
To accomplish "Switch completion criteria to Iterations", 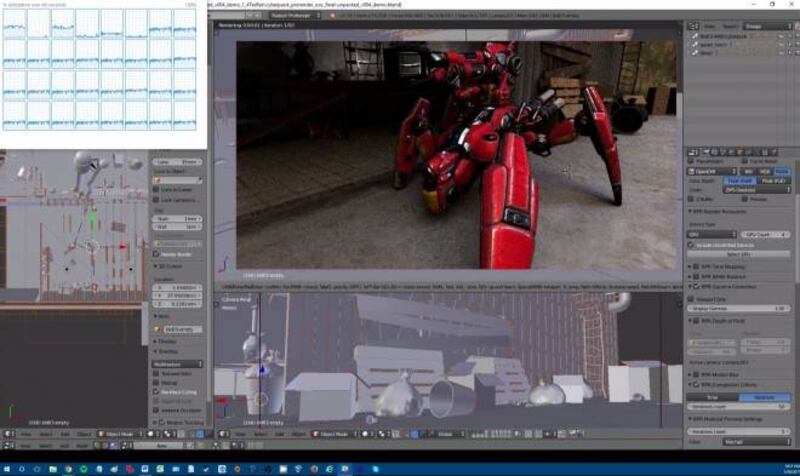I will pyautogui.click(x=763, y=396).
